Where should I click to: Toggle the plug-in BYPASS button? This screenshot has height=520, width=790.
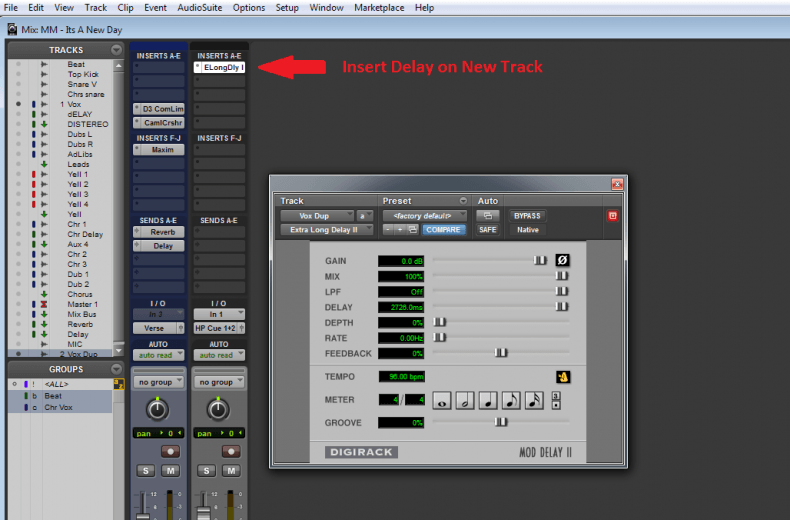tap(527, 216)
